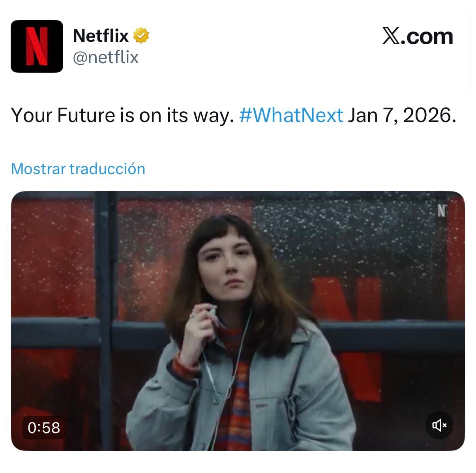Click the Netflix N watermark in the video corner
Image resolution: width=476 pixels, height=473 pixels.
(441, 212)
